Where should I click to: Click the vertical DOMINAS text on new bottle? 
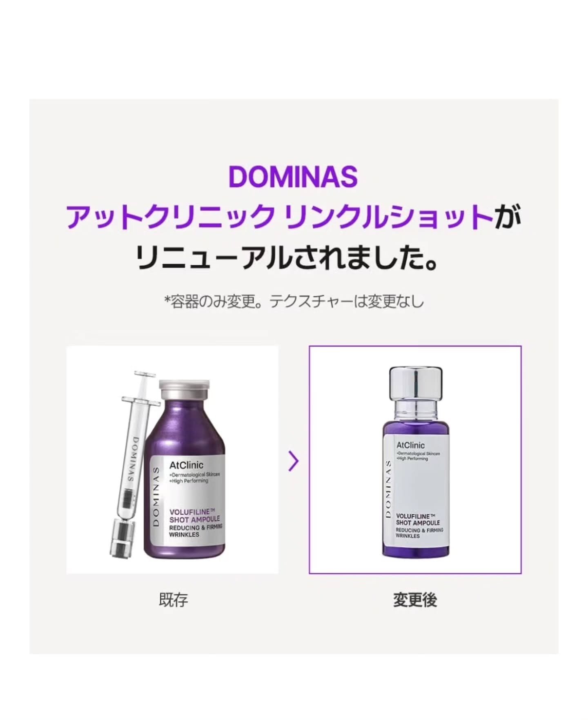tap(388, 489)
